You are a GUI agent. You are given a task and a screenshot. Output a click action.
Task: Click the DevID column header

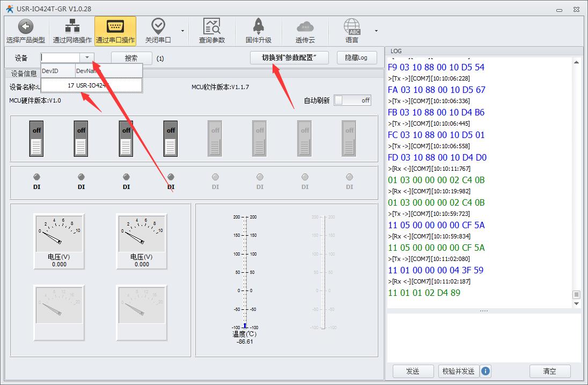point(58,71)
